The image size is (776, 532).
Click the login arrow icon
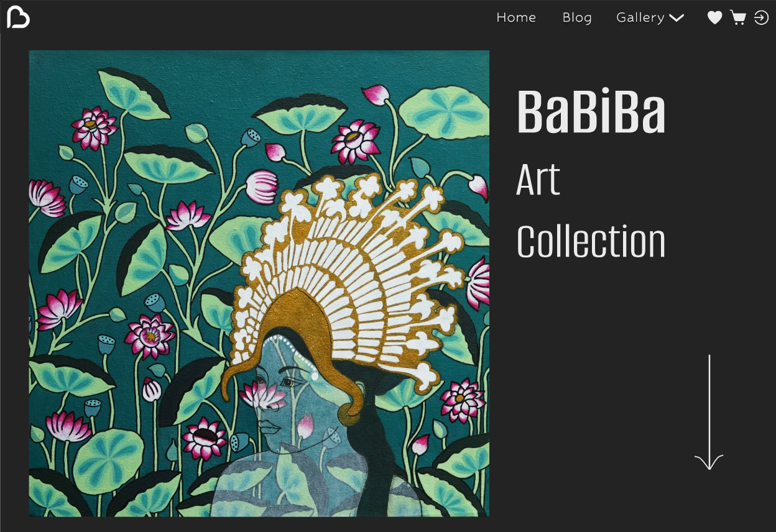tap(761, 18)
